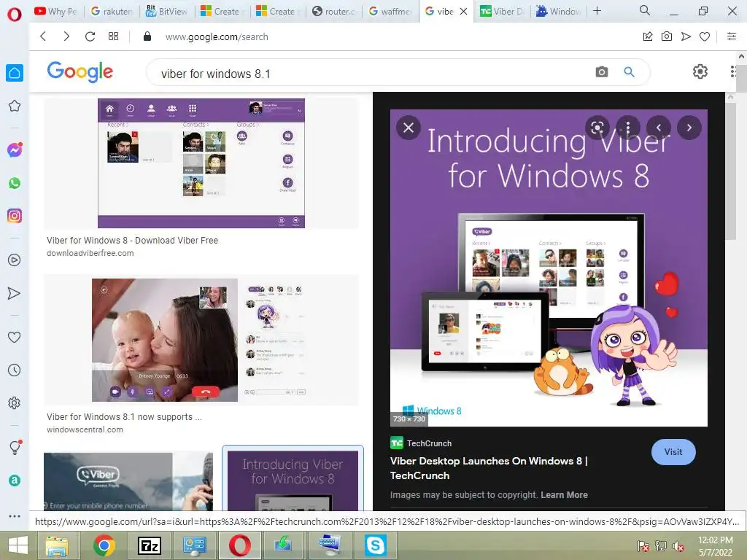Open the Player icon in sidebar
This screenshot has width=747, height=560.
tap(15, 260)
